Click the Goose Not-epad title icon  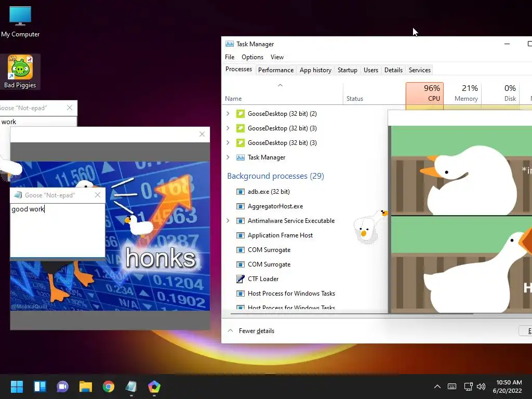(18, 195)
